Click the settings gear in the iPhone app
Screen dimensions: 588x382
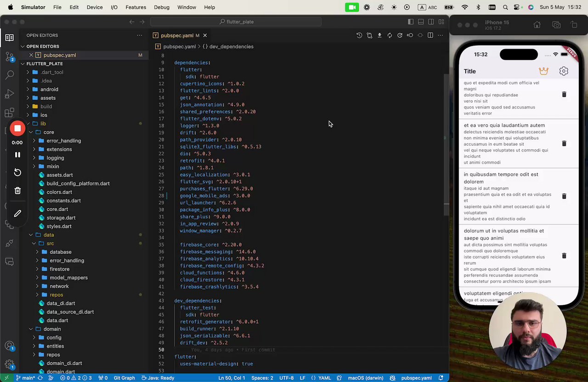point(564,71)
